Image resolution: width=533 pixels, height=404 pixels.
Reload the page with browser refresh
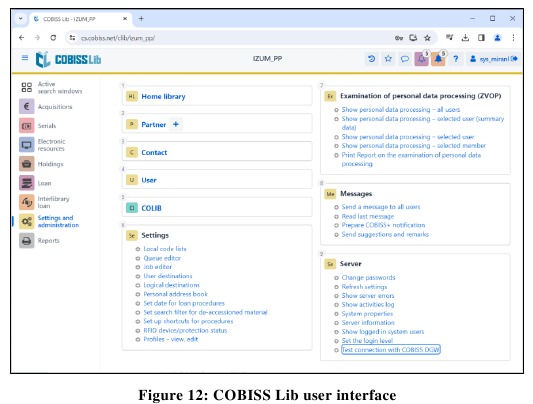(x=53, y=38)
